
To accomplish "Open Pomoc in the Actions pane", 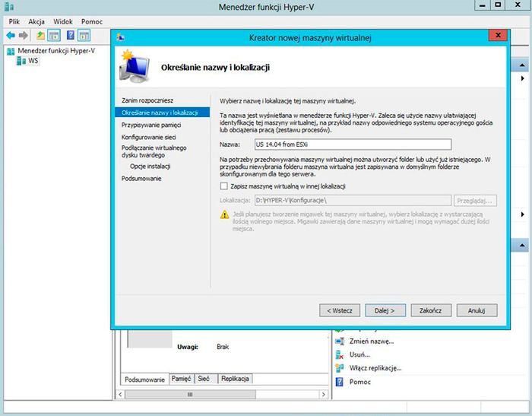I will 360,382.
